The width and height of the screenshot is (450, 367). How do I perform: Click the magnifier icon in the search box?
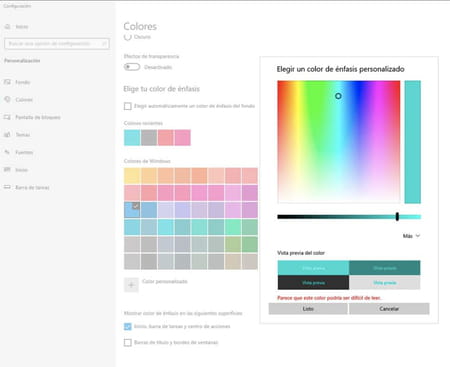pos(104,44)
